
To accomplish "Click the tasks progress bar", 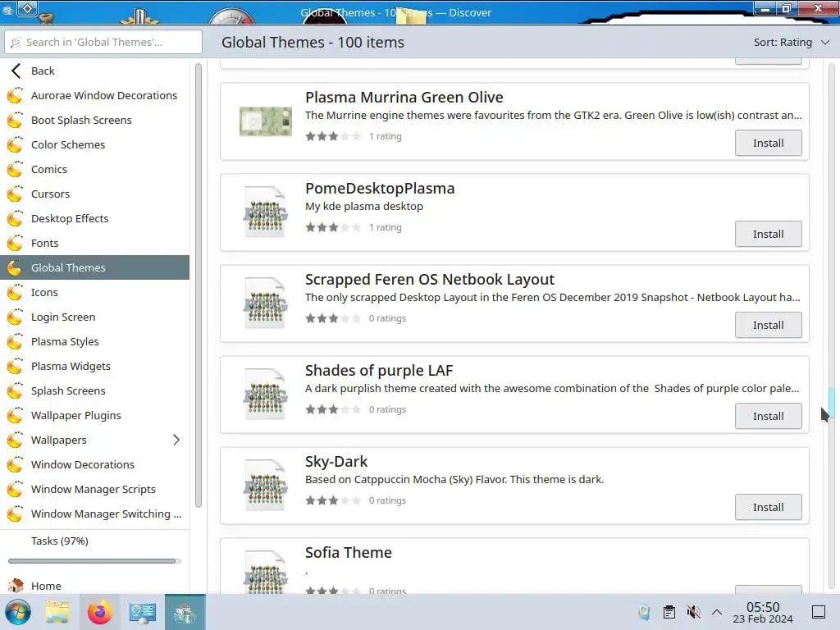I will click(x=94, y=561).
